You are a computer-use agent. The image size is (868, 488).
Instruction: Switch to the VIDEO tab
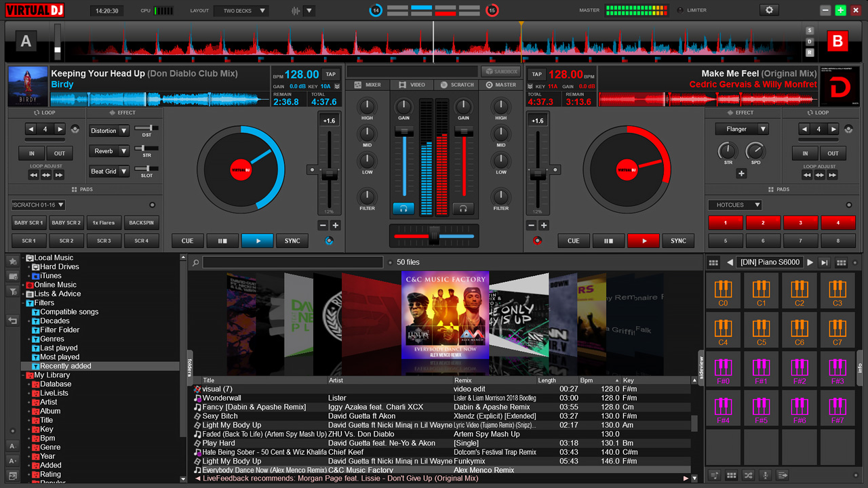tap(412, 85)
